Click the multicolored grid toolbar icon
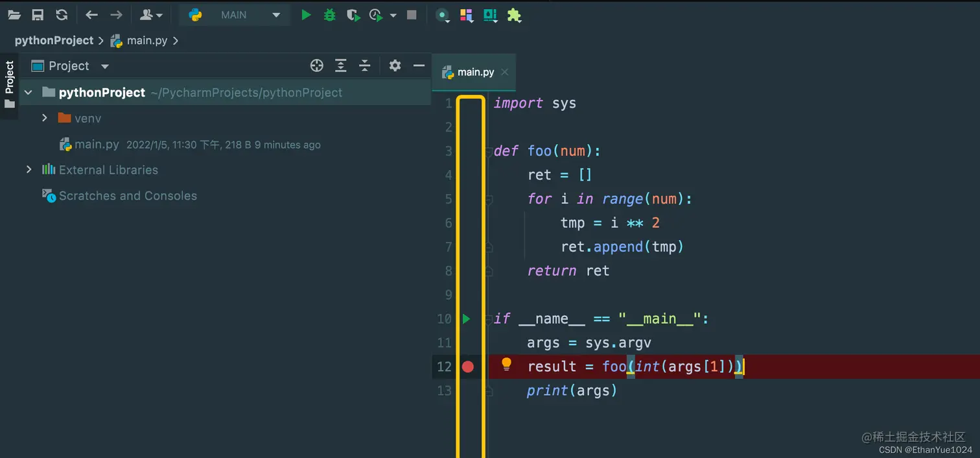This screenshot has width=980, height=458. 465,15
